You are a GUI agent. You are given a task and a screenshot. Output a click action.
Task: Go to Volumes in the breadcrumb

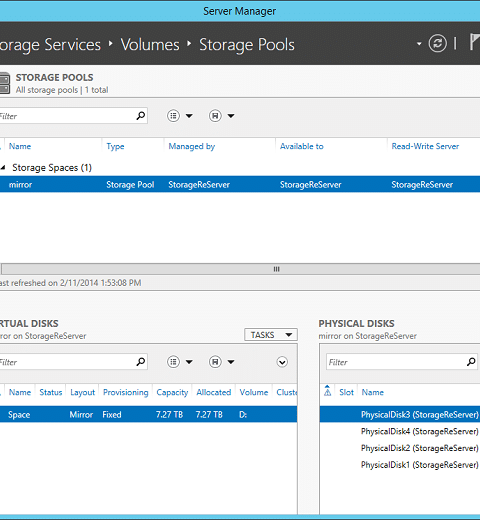pos(150,44)
